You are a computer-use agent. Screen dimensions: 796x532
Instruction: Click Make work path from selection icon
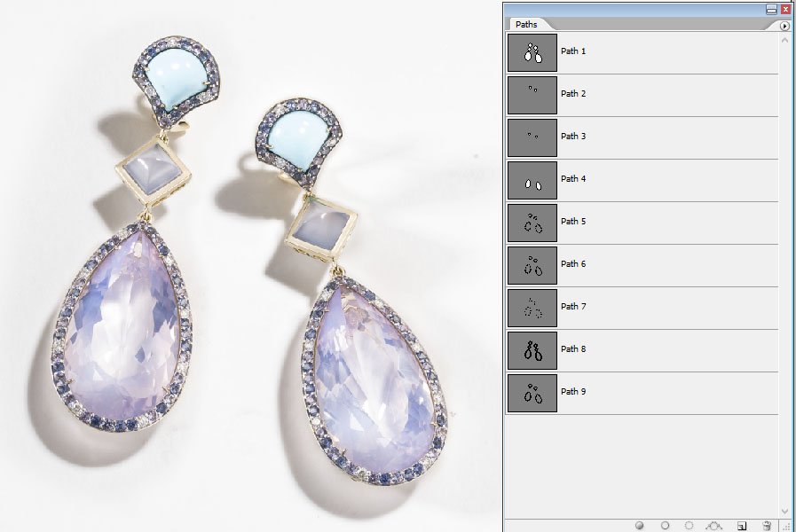714,526
